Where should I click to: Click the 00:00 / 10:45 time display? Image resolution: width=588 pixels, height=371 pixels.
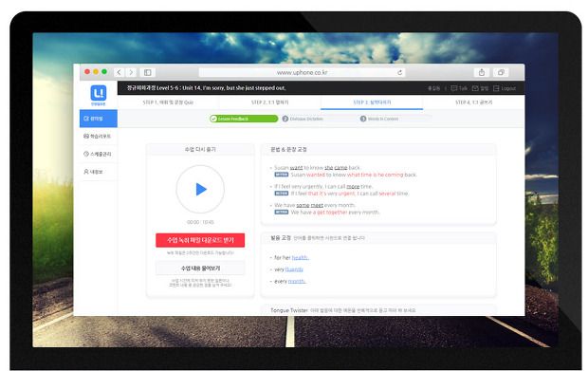click(200, 222)
